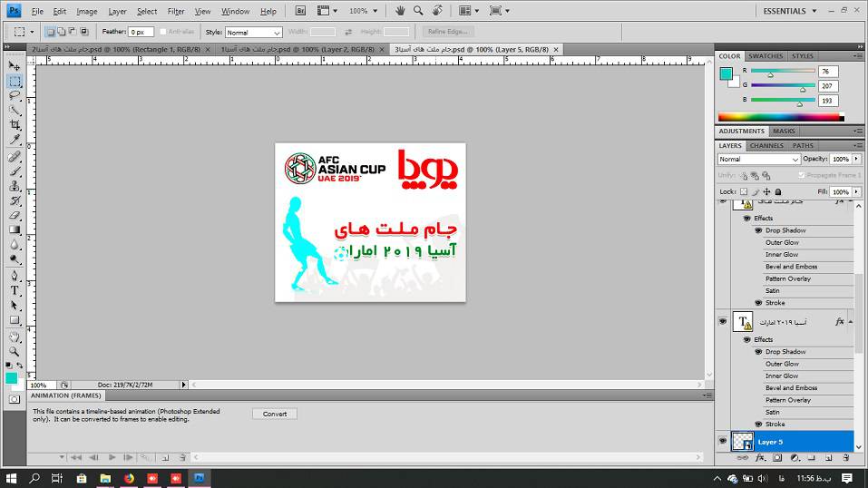Viewport: 868px width, 488px height.
Task: Toggle Lock all padlock icon
Action: point(778,191)
